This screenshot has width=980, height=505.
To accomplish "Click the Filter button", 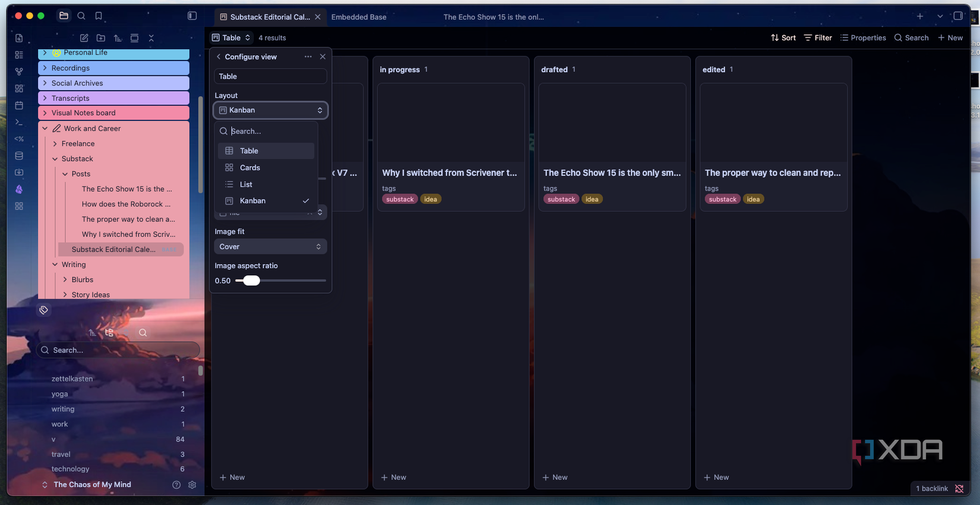I will click(818, 38).
